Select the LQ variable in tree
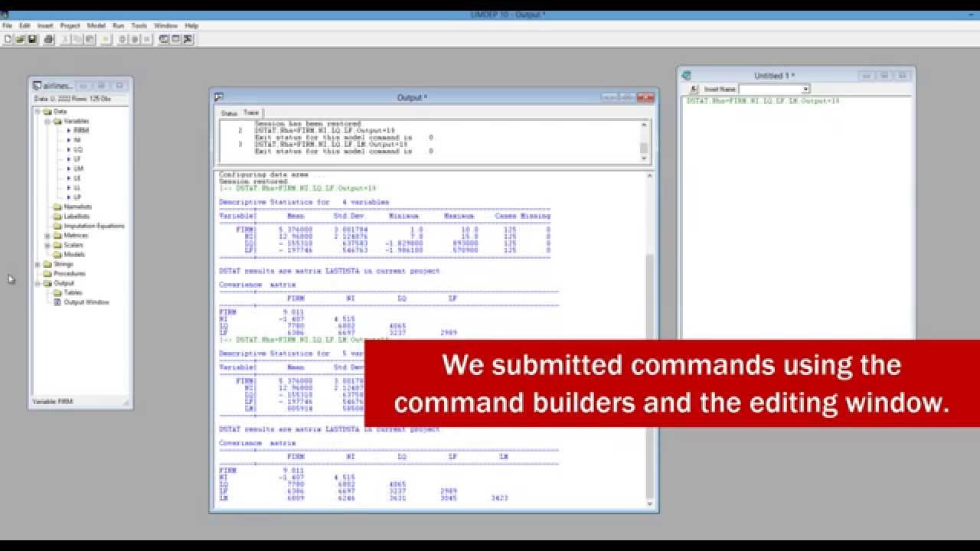 (x=78, y=149)
